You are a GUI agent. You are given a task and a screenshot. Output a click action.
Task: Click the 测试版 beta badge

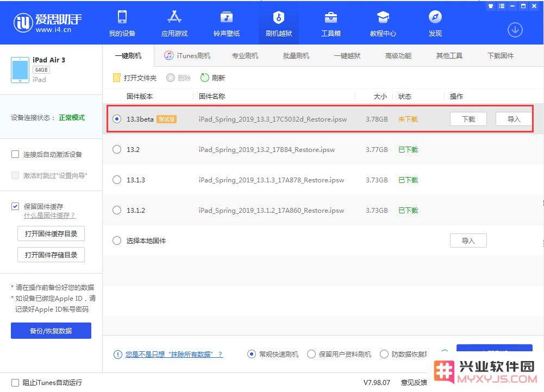pyautogui.click(x=166, y=119)
